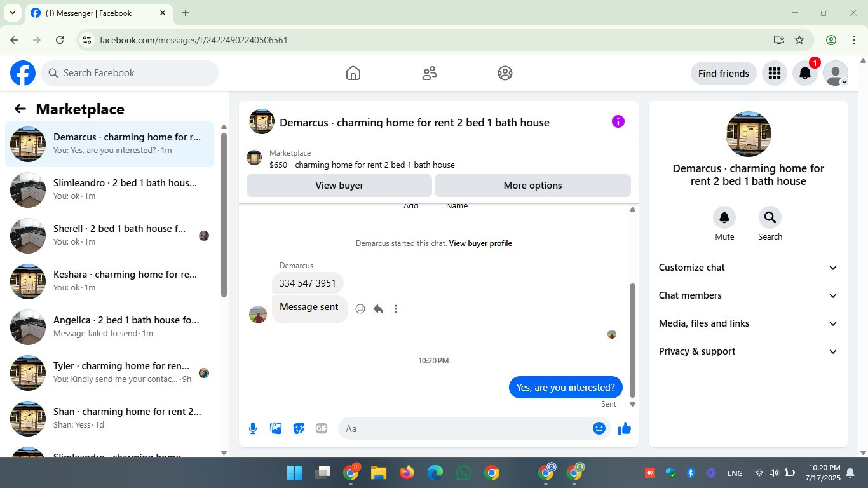Go to the Home feed icon
The height and width of the screenshot is (488, 868).
pos(353,73)
